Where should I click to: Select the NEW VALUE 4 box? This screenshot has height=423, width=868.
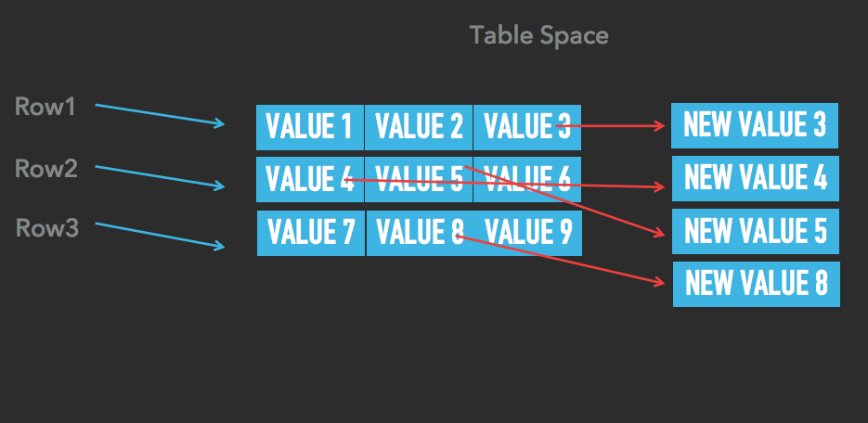755,178
